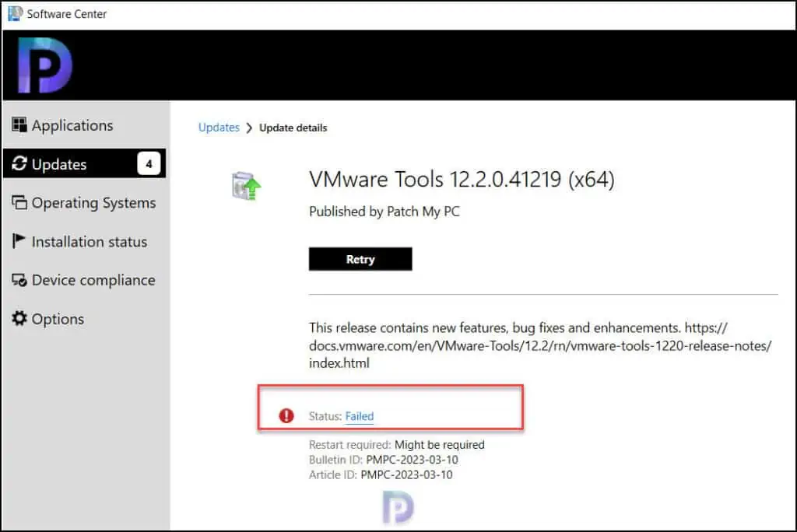The width and height of the screenshot is (797, 532).
Task: Click the 'Published by Patch My PC' text
Action: (x=384, y=212)
